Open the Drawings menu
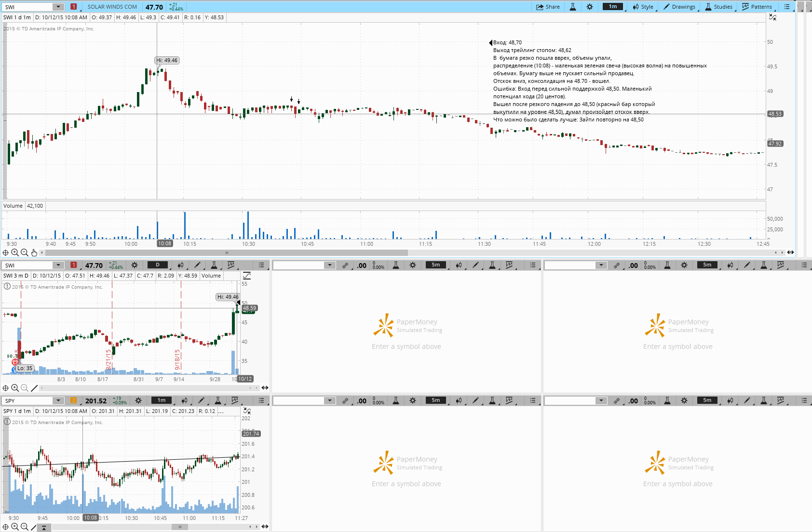Image resolution: width=812 pixels, height=532 pixels. pyautogui.click(x=679, y=7)
